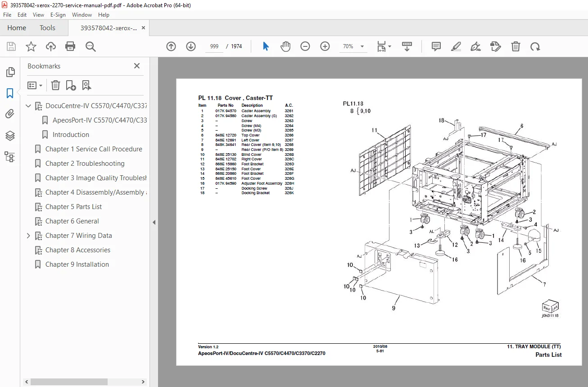Open Chapter 3 Image Quality bookmark

coord(96,178)
